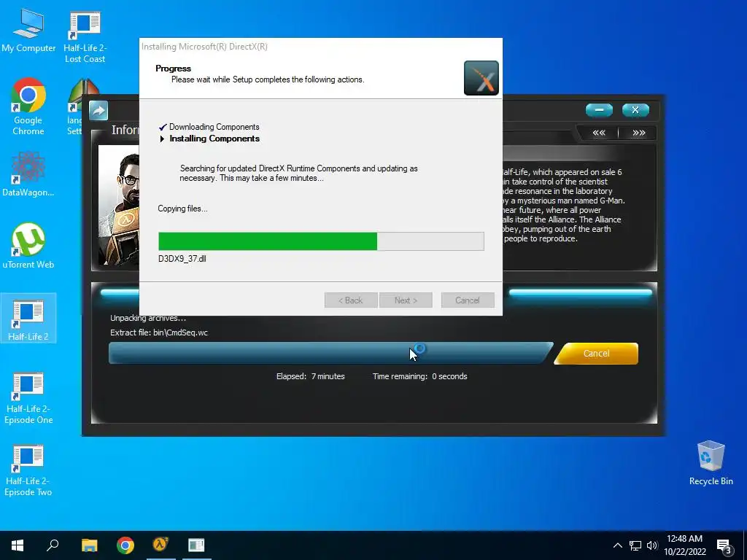
Task: Launch Google Chrome from the desktop
Action: click(28, 106)
